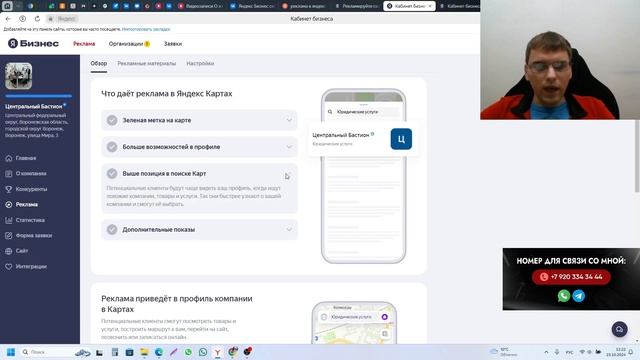Click taskbar clock and date

tap(616, 352)
